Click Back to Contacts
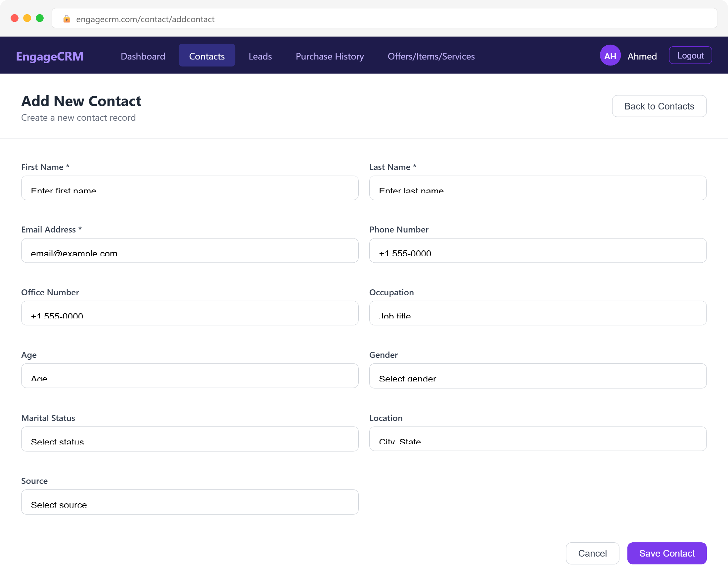The height and width of the screenshot is (586, 728). pos(659,106)
